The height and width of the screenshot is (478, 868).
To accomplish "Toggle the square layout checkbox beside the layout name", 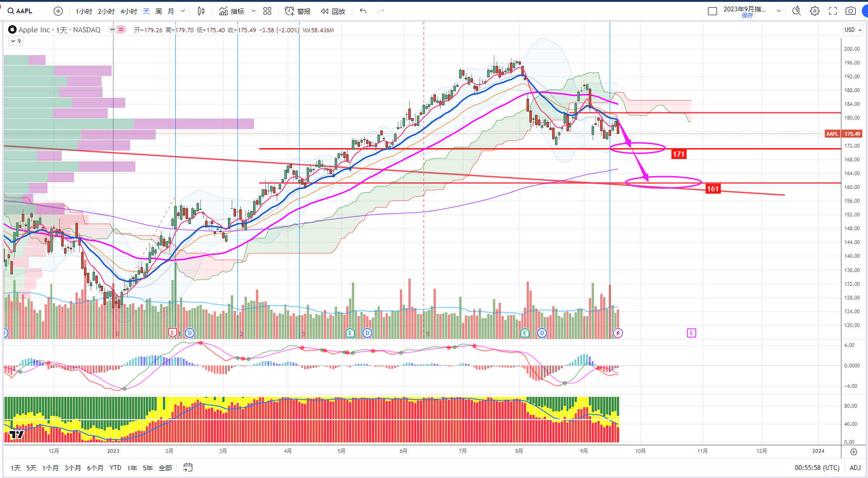I will [x=712, y=11].
